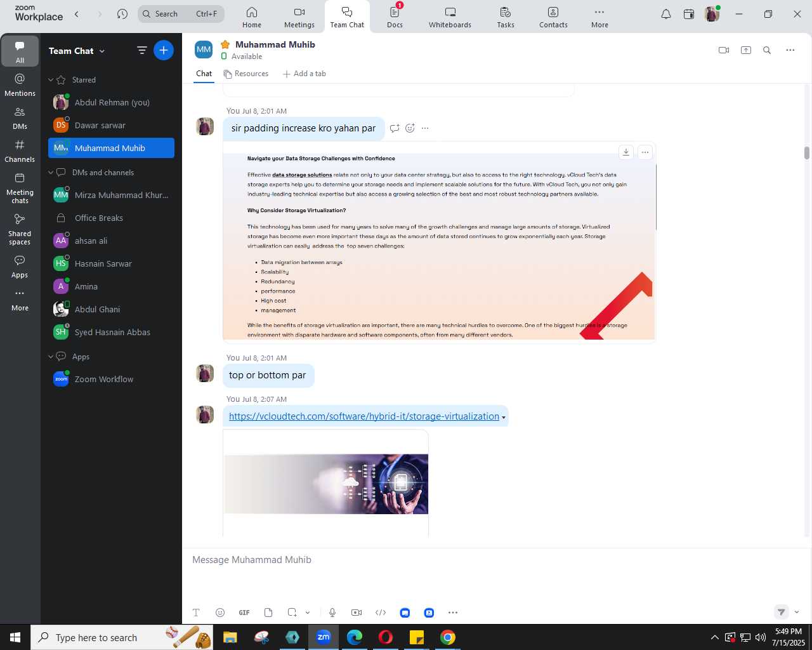This screenshot has width=812, height=650.
Task: Open the Office Breaks channel
Action: (x=111, y=218)
